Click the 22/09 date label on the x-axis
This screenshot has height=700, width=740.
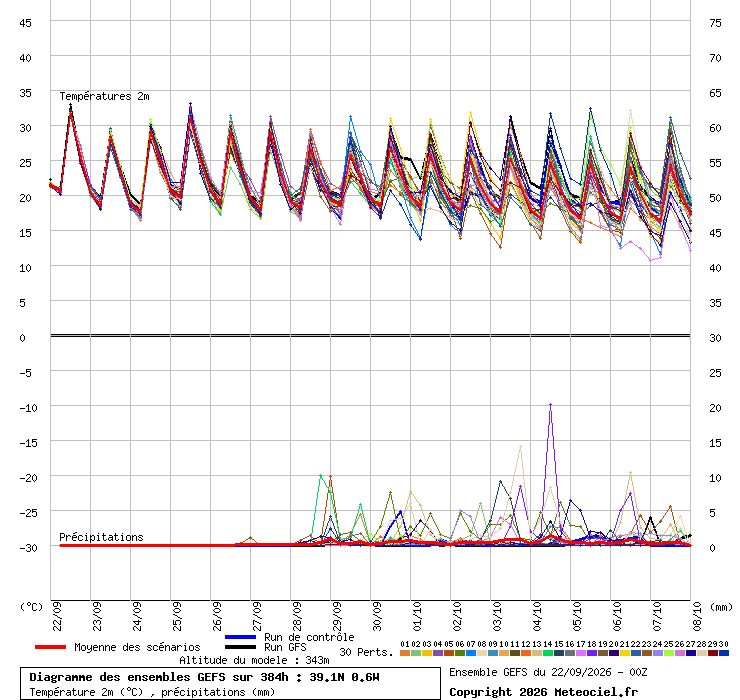click(57, 616)
